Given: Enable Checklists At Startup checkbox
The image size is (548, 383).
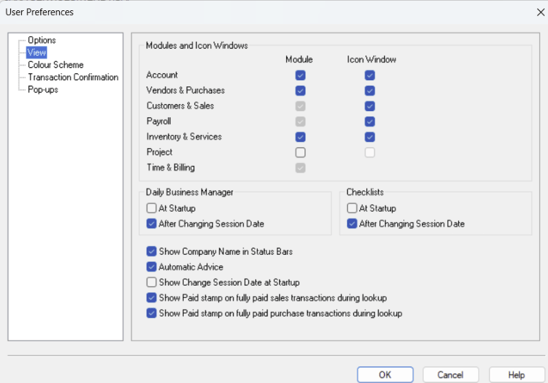Looking at the screenshot, I should tap(352, 208).
